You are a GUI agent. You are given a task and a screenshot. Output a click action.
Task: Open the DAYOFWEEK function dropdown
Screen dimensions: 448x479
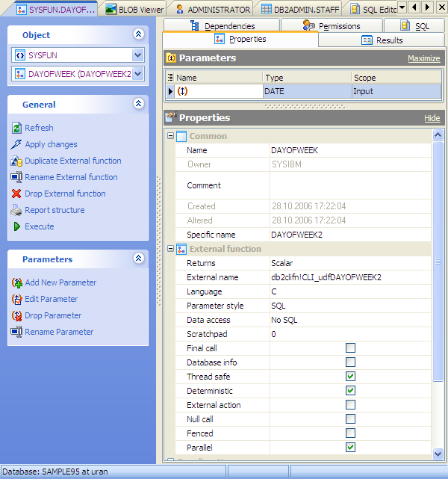(x=138, y=74)
